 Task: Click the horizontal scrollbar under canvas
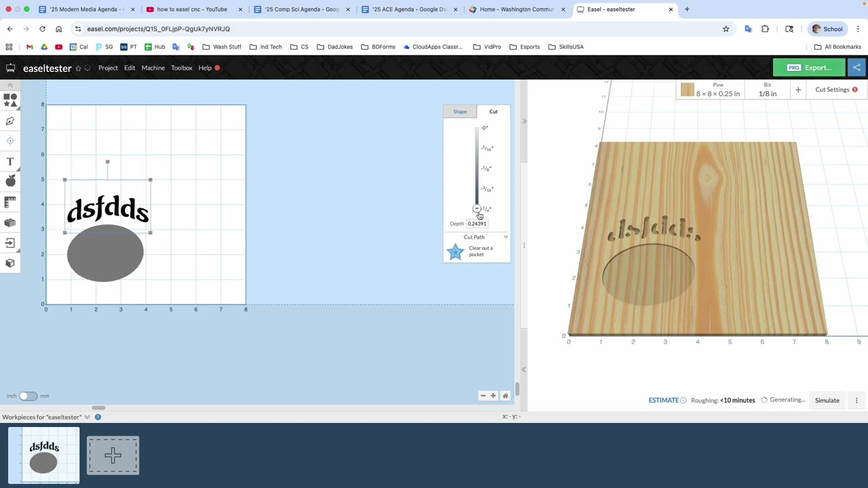coord(98,408)
